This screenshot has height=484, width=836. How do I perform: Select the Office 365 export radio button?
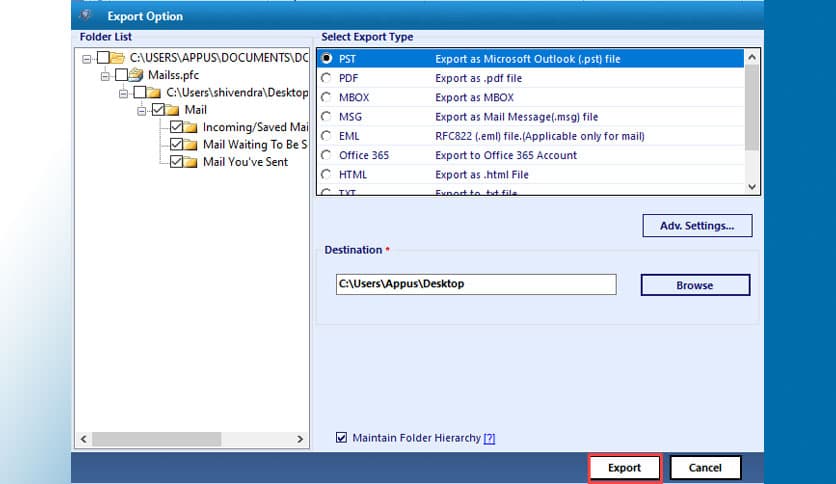point(326,155)
